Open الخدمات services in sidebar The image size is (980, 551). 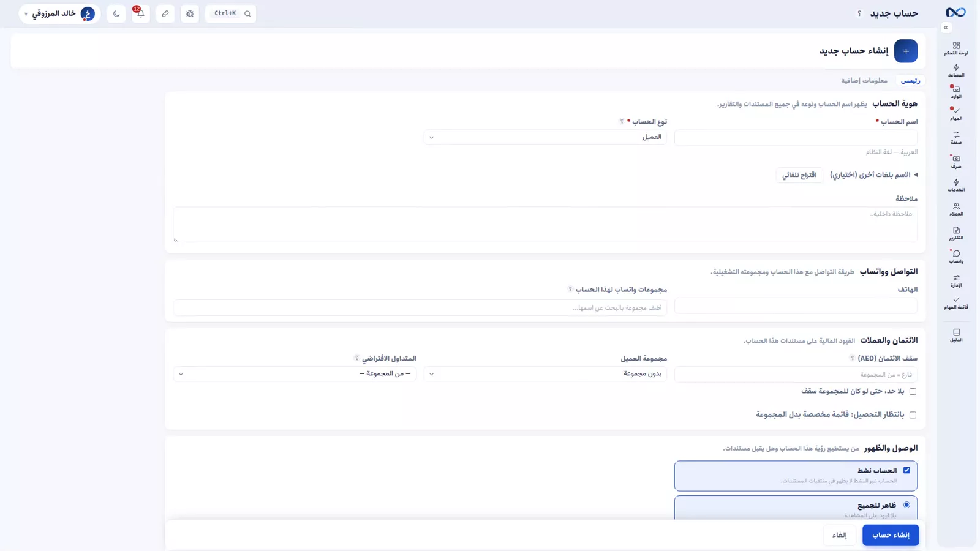click(x=956, y=185)
